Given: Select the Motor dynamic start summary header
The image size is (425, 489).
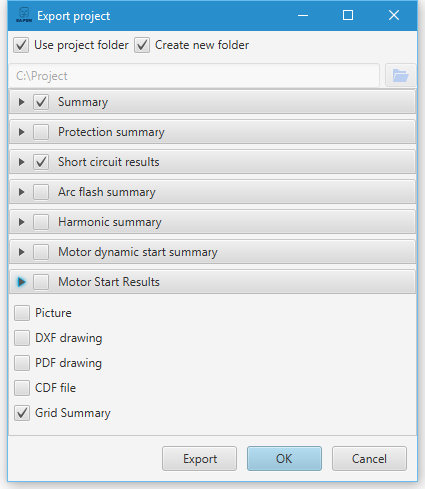Looking at the screenshot, I should [212, 252].
